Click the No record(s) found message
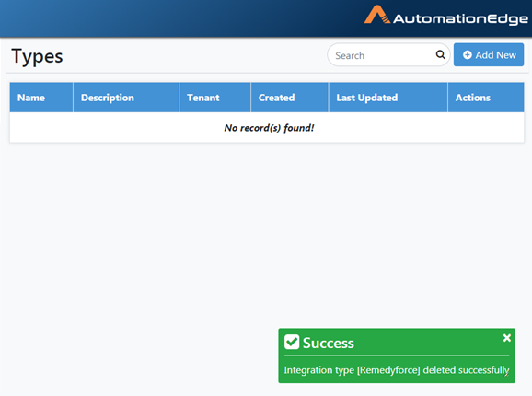532x396 pixels. click(x=269, y=128)
